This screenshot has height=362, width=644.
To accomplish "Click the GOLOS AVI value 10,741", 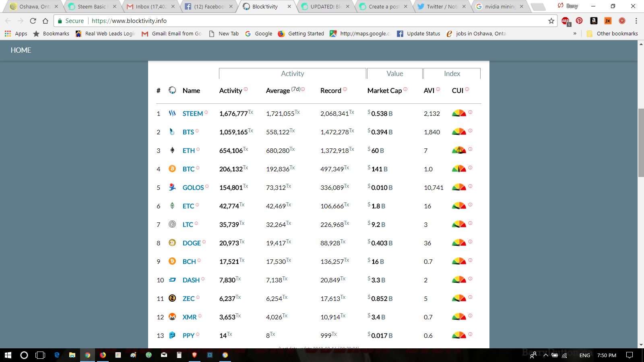I will coord(433,188).
